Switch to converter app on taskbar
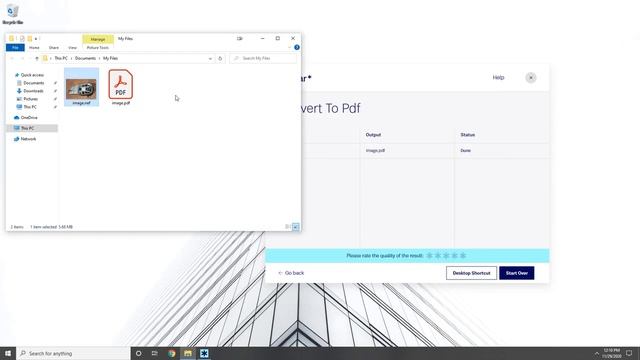This screenshot has height=360, width=640. click(204, 353)
